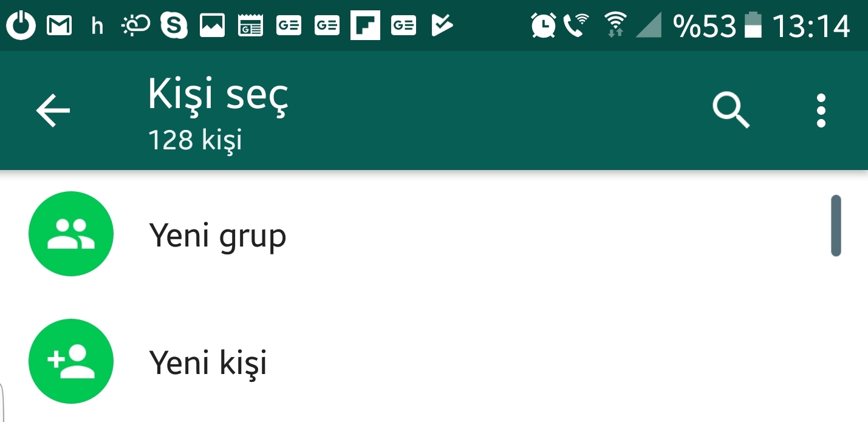Go back using the arrow icon
The width and height of the screenshot is (868, 422).
[53, 112]
